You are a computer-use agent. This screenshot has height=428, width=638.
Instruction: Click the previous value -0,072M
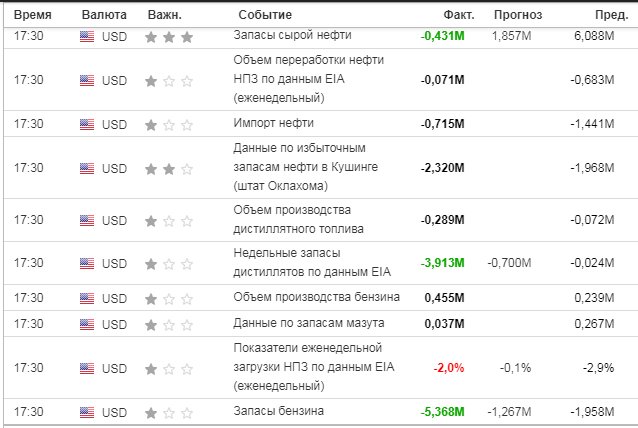592,220
